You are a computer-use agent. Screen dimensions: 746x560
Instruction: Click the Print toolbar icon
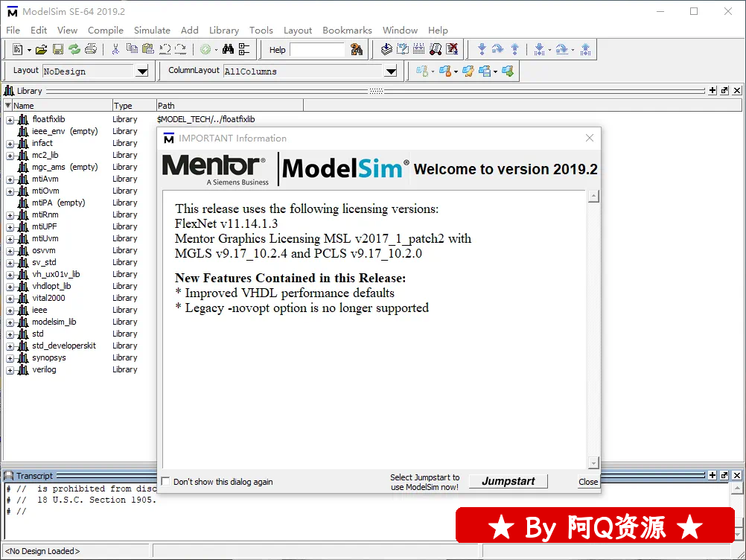pyautogui.click(x=91, y=49)
